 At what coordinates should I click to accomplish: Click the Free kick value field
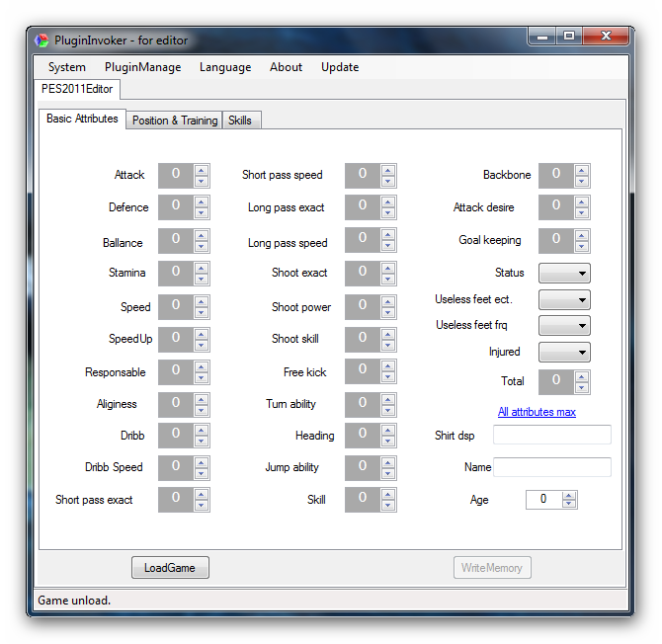tap(363, 371)
